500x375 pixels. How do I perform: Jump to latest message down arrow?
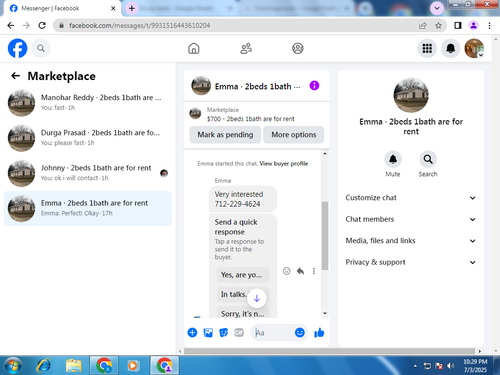(257, 298)
